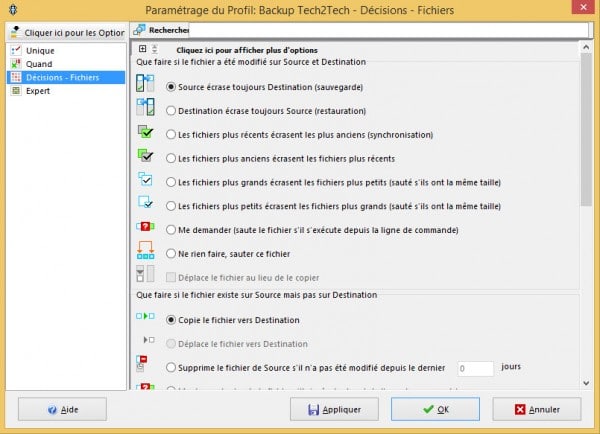Click the Expert icon in the sidebar
The height and width of the screenshot is (434, 600).
pos(16,90)
